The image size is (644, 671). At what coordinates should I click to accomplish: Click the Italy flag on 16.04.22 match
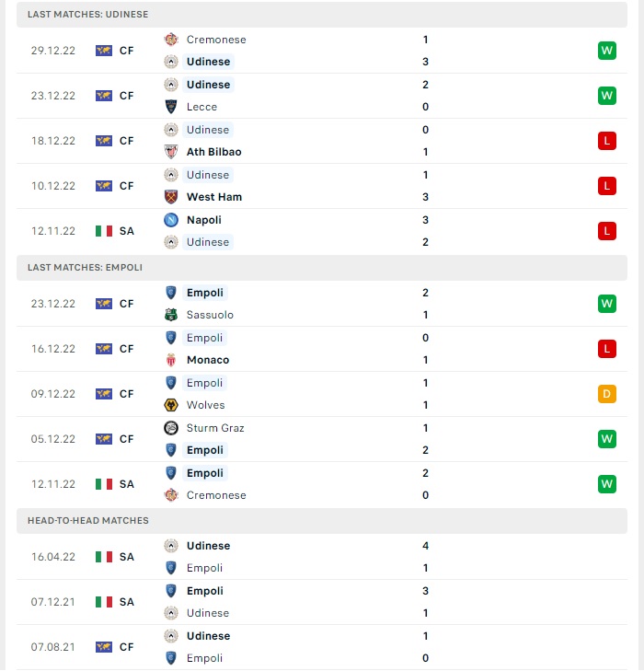click(104, 557)
